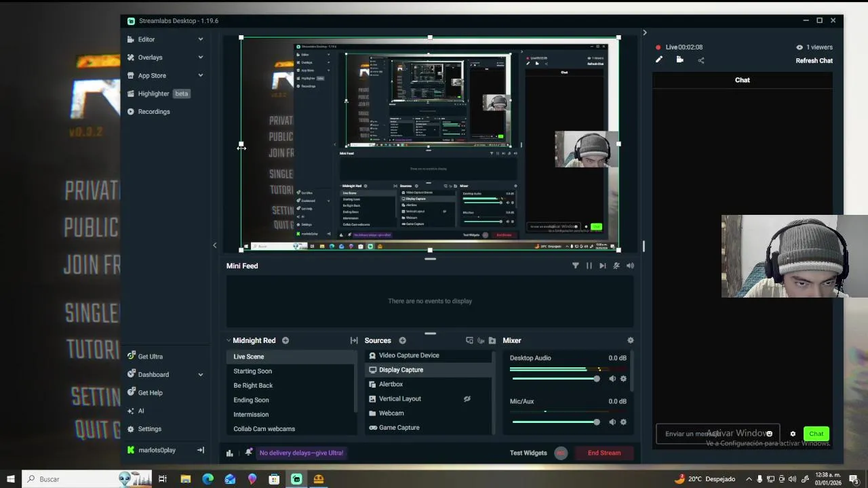This screenshot has width=868, height=488.
Task: Click the No delivery delays Ultra banner
Action: coord(301,453)
